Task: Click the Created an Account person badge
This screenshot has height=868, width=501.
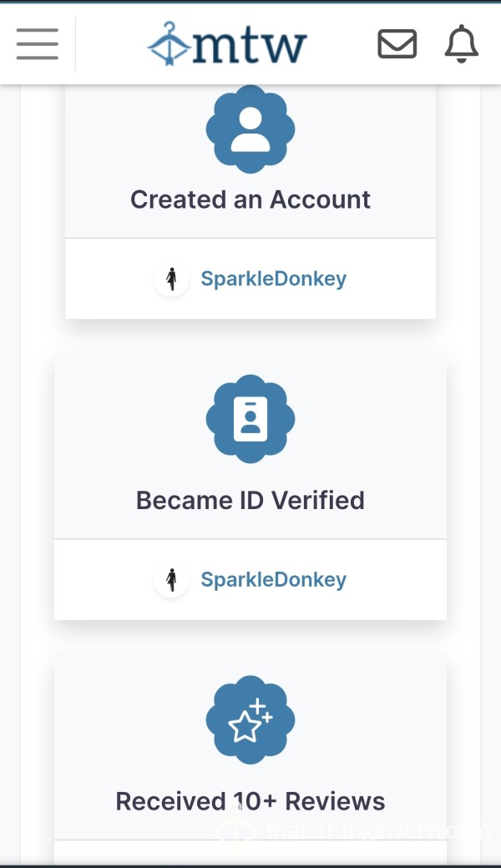Action: click(x=250, y=129)
